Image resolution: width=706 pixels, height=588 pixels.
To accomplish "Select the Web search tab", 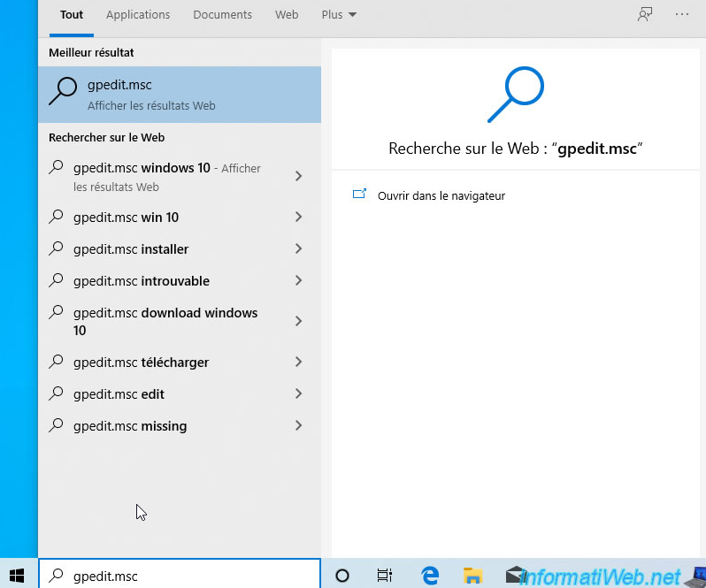I will (x=287, y=15).
